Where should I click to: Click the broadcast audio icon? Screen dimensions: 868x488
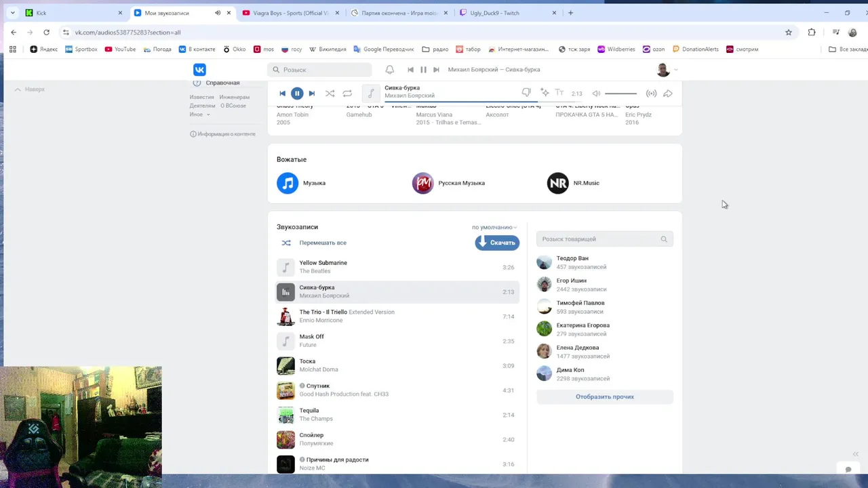pyautogui.click(x=651, y=94)
